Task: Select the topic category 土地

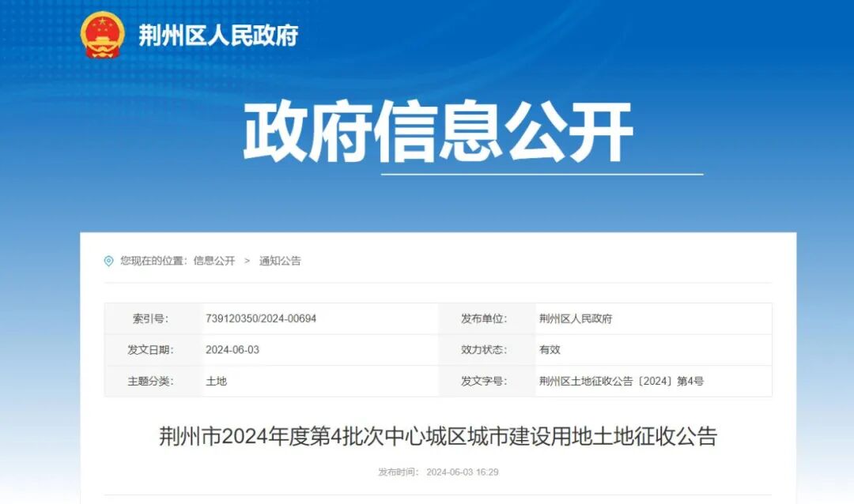Action: coord(215,381)
